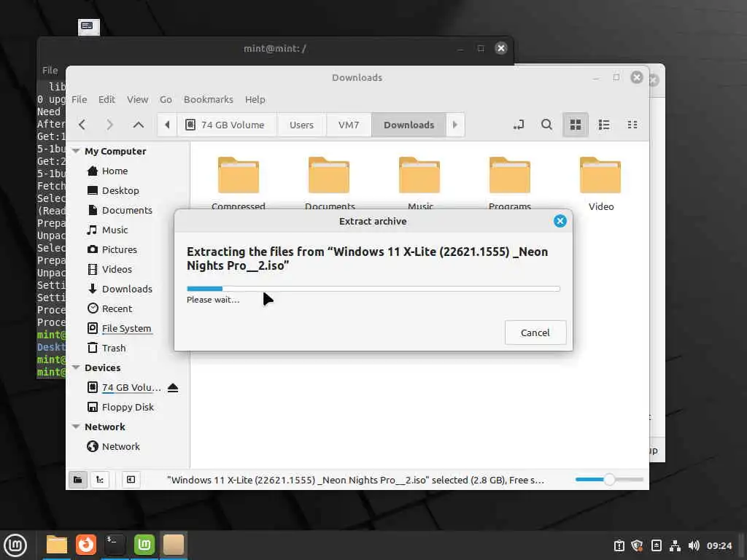
Task: Show places sidebar button in status bar
Action: pyautogui.click(x=77, y=480)
